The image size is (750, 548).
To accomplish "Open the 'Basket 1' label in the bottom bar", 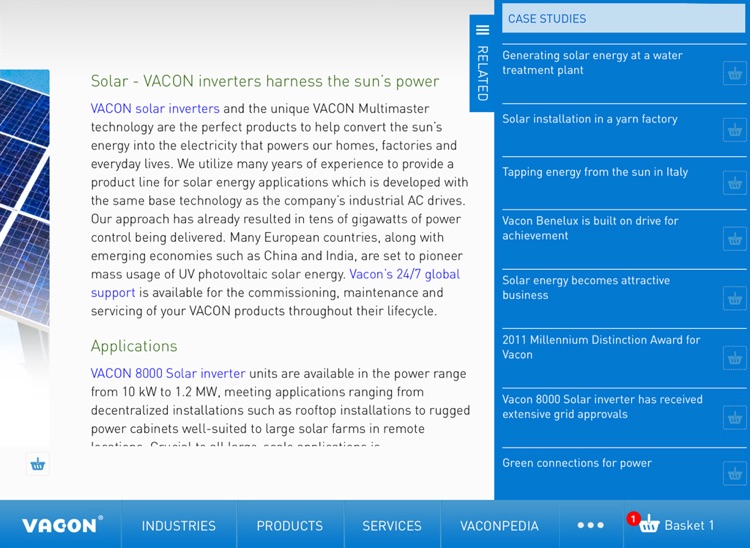I will coord(689,526).
